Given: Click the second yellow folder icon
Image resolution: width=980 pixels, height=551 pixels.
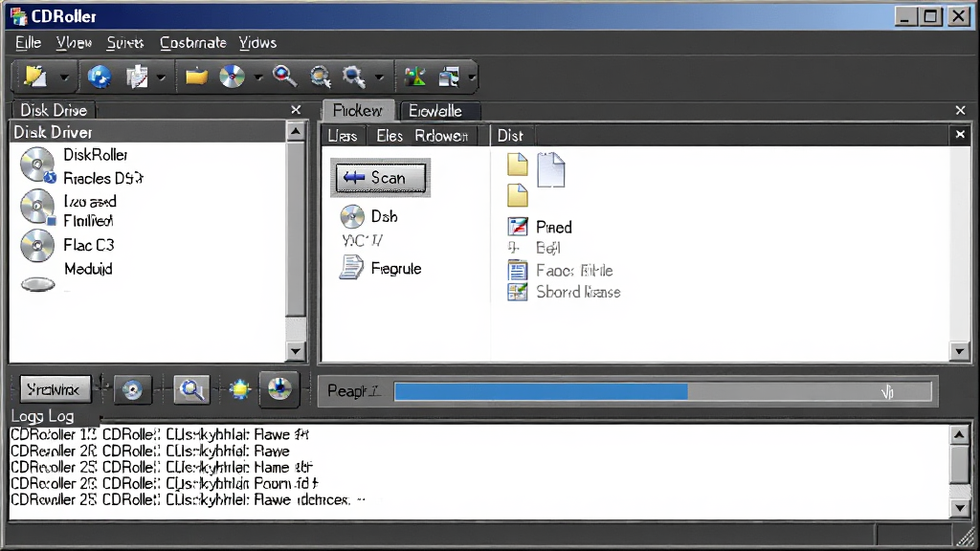Looking at the screenshot, I should point(518,195).
